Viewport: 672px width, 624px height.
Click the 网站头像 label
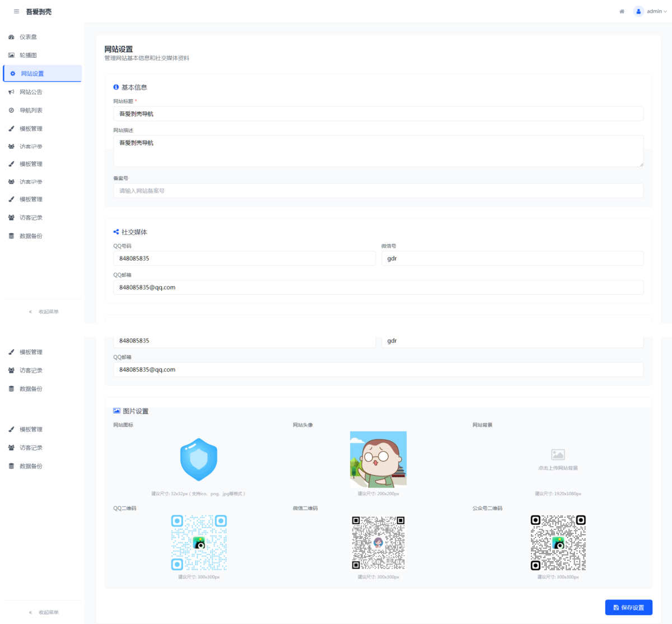tap(303, 425)
